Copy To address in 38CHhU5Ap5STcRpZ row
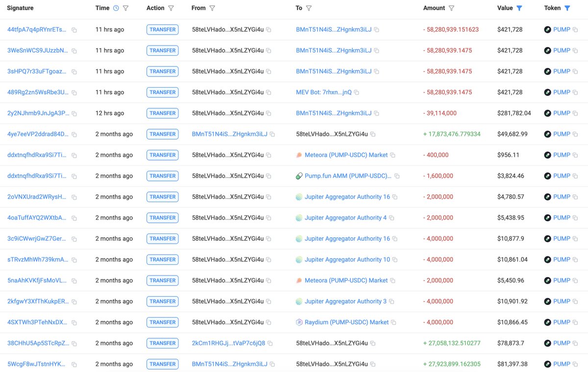 pyautogui.click(x=373, y=344)
